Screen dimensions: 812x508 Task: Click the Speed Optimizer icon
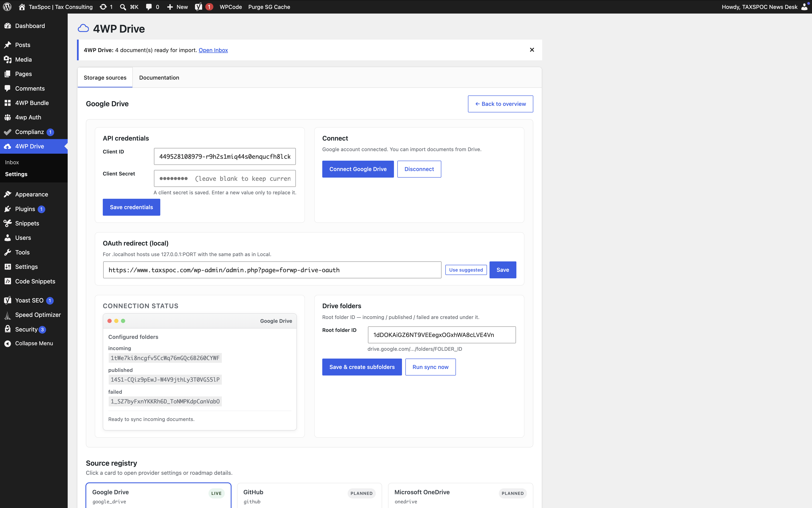pyautogui.click(x=7, y=315)
